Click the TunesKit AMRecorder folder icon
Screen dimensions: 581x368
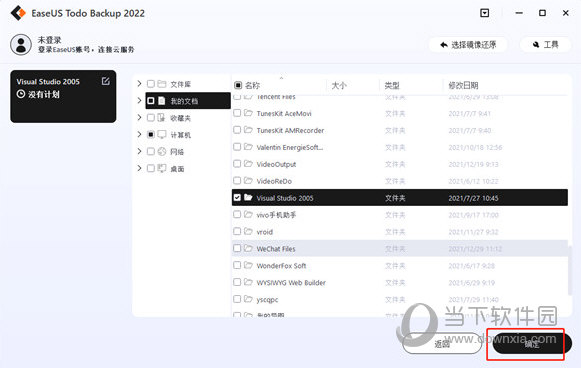(x=248, y=130)
